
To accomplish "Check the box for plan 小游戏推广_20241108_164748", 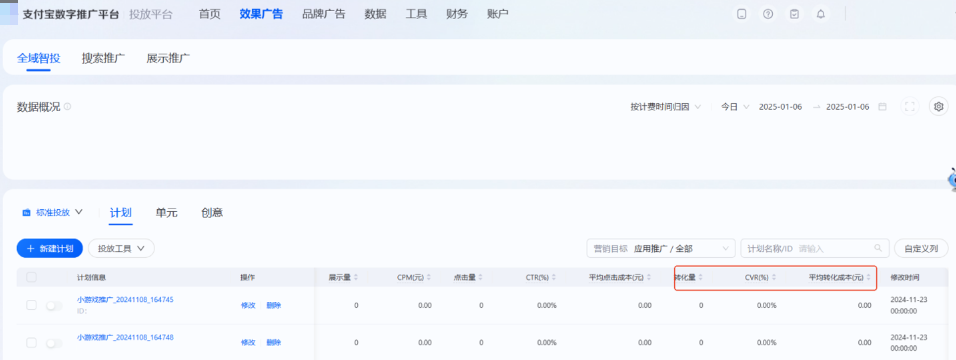I will 31,343.
